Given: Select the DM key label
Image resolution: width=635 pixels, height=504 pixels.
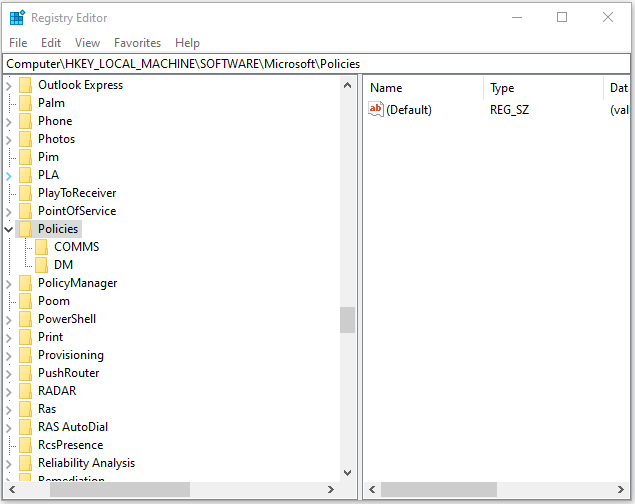Looking at the screenshot, I should tap(64, 265).
